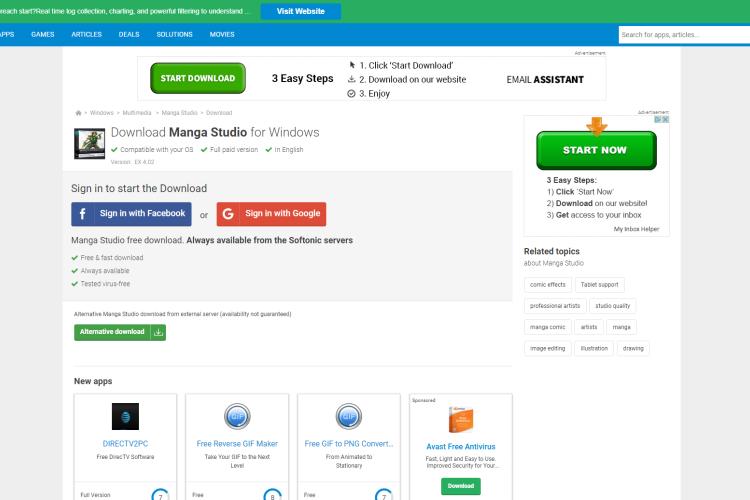Go to Multimedia breadcrumb link
The width and height of the screenshot is (750, 500).
tap(137, 113)
